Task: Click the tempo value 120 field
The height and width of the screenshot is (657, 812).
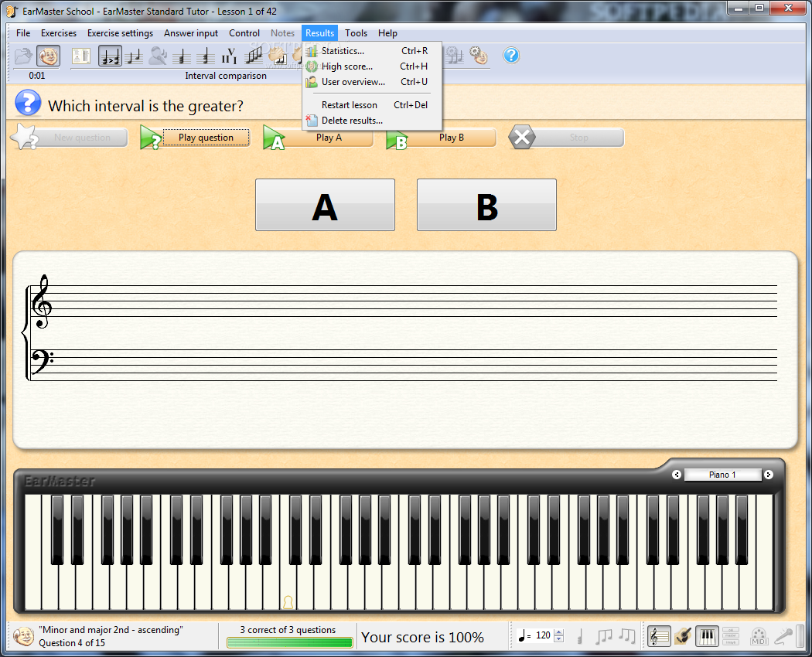Action: point(543,635)
